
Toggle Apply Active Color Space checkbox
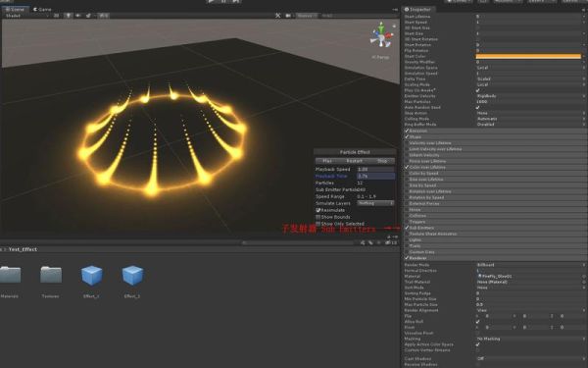(478, 344)
